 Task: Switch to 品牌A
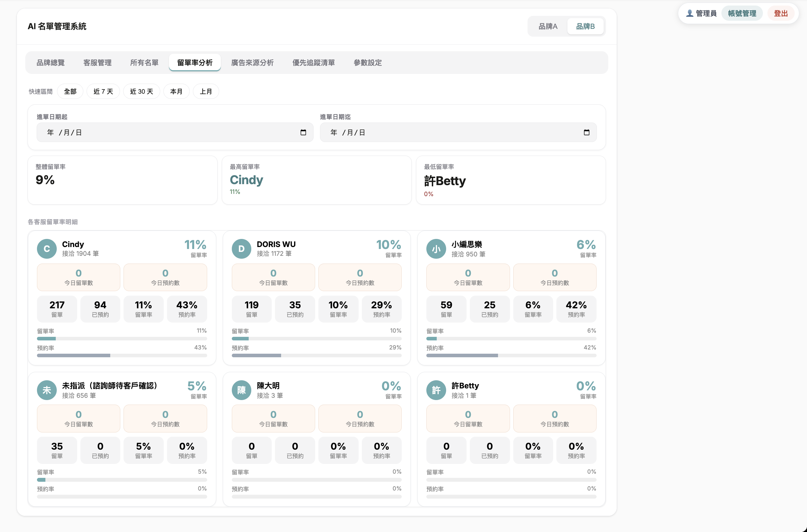pos(548,27)
